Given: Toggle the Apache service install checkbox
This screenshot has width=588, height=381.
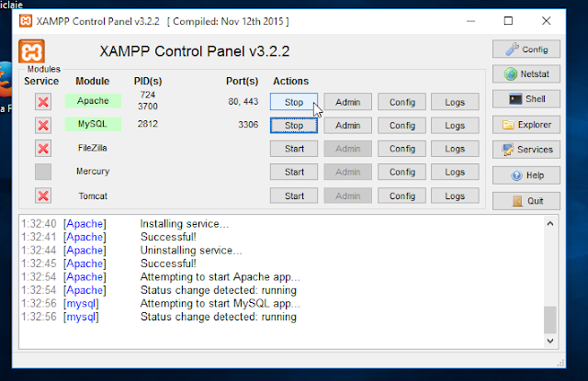Looking at the screenshot, I should pyautogui.click(x=43, y=102).
